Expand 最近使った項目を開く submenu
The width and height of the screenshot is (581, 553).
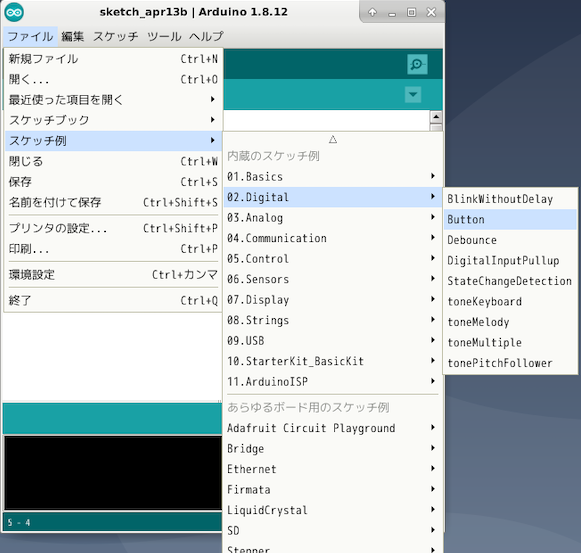pos(113,99)
